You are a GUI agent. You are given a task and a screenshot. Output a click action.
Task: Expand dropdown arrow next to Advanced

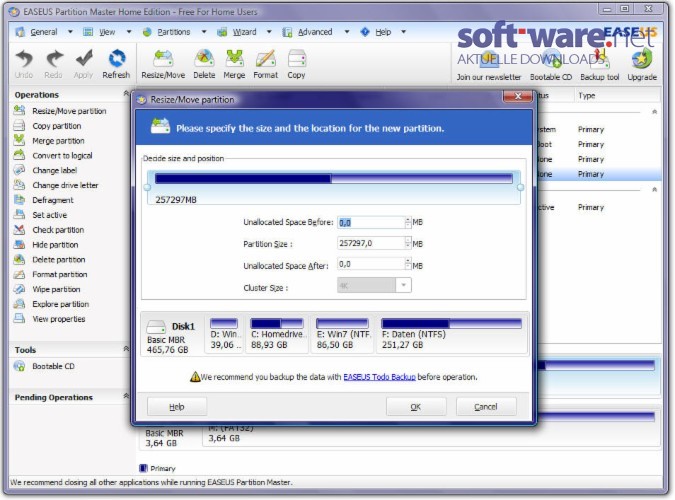347,32
